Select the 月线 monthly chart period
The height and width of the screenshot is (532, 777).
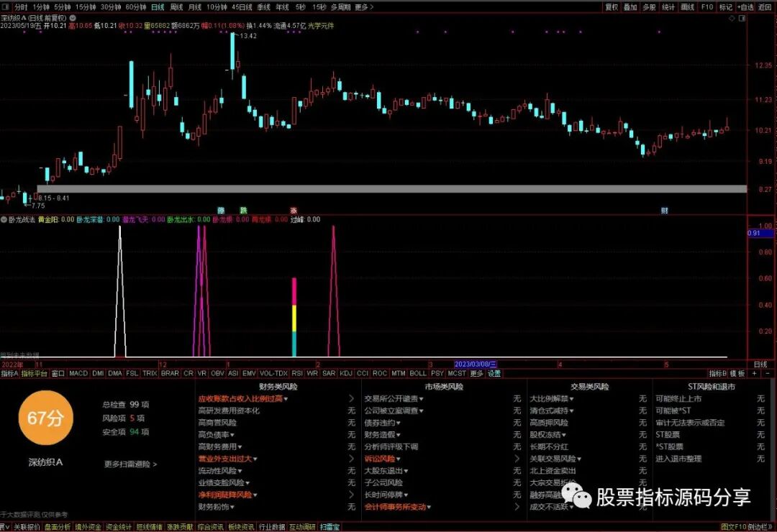coord(195,7)
